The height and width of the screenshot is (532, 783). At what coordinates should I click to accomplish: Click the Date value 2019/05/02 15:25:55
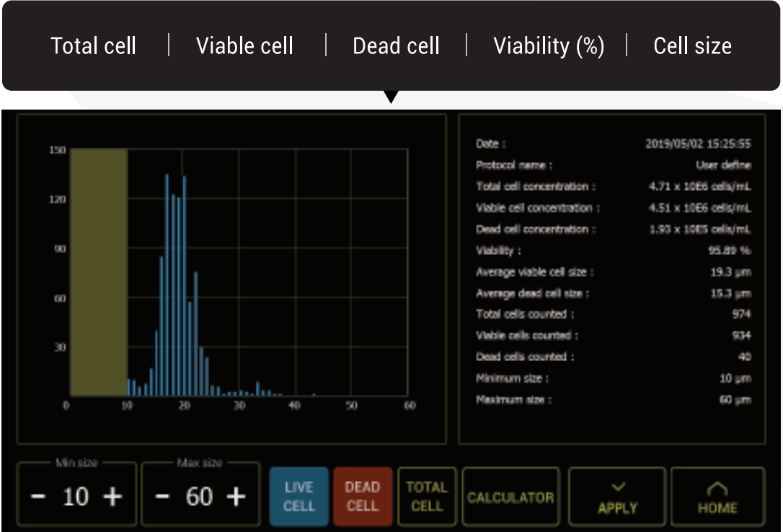(698, 143)
